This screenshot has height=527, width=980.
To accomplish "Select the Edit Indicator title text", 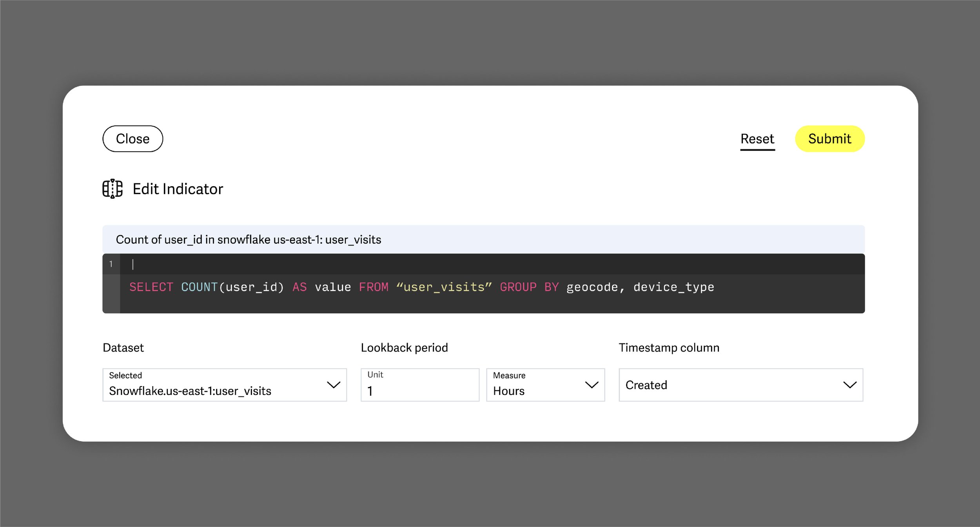I will (x=178, y=189).
